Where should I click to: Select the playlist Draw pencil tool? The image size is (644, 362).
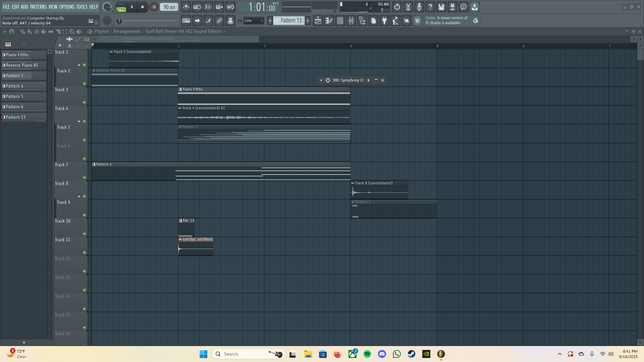tap(22, 32)
